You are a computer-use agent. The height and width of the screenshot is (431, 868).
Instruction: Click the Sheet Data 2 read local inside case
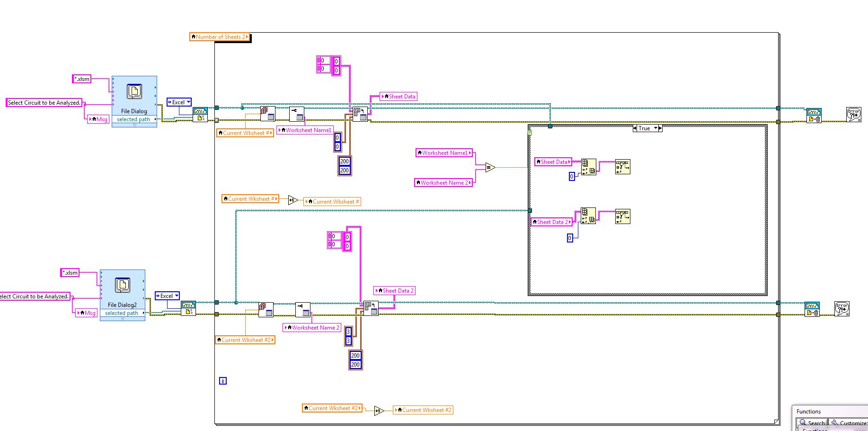tap(552, 222)
